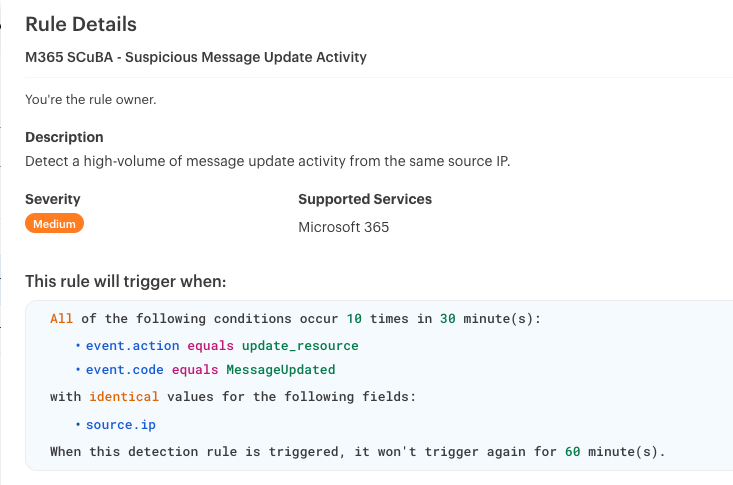Select the M365 SCuBA rule title
Screen dimensions: 733x485
(x=196, y=57)
